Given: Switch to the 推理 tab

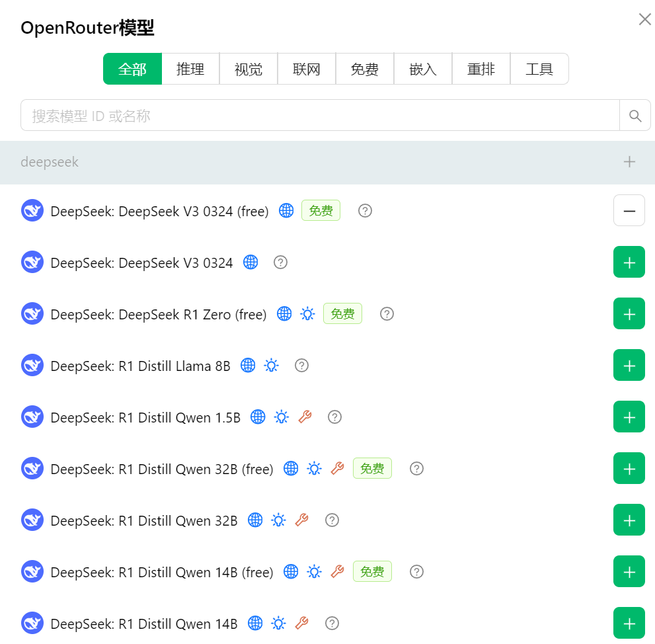Looking at the screenshot, I should [x=190, y=69].
